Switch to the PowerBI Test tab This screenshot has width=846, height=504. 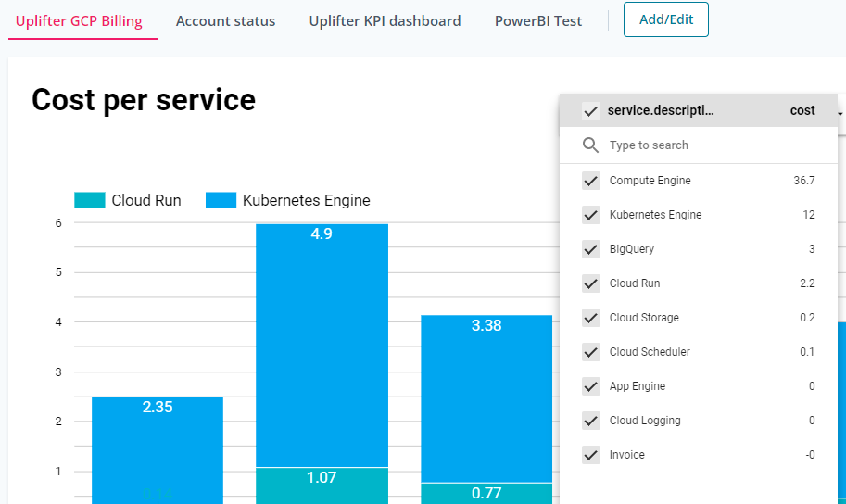[538, 21]
